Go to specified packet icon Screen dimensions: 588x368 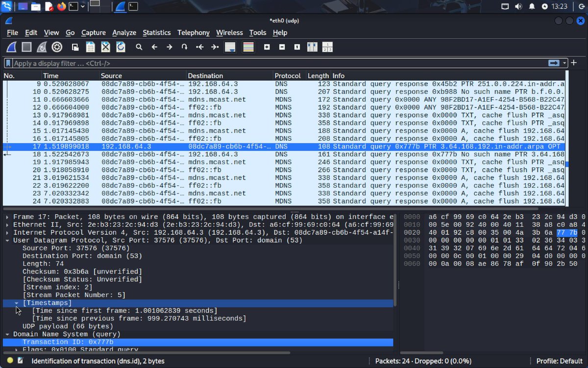tap(185, 47)
